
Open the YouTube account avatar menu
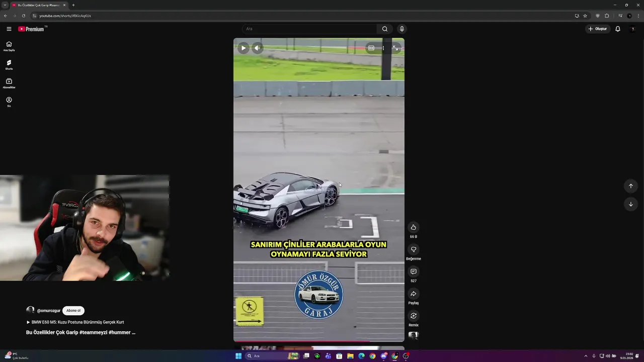pyautogui.click(x=633, y=29)
